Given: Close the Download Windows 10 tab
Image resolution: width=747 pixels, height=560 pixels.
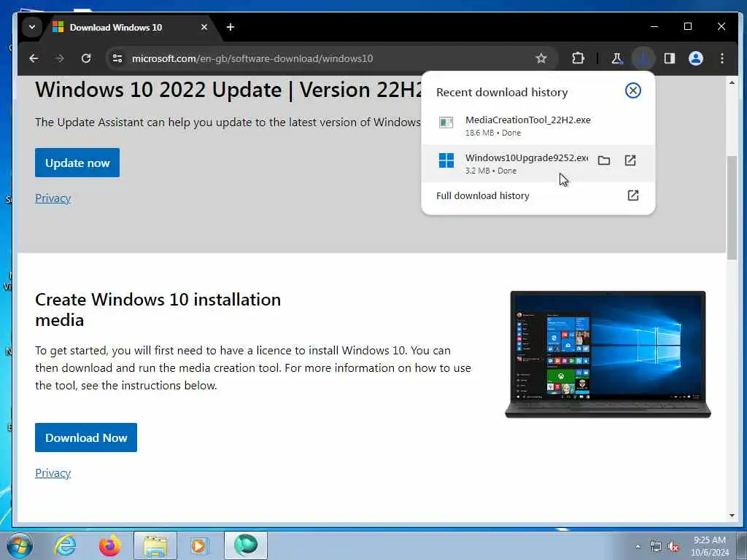Looking at the screenshot, I should click(204, 27).
